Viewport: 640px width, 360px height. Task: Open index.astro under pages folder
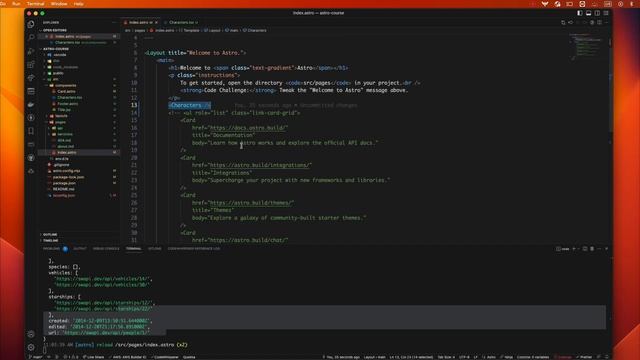[x=67, y=153]
